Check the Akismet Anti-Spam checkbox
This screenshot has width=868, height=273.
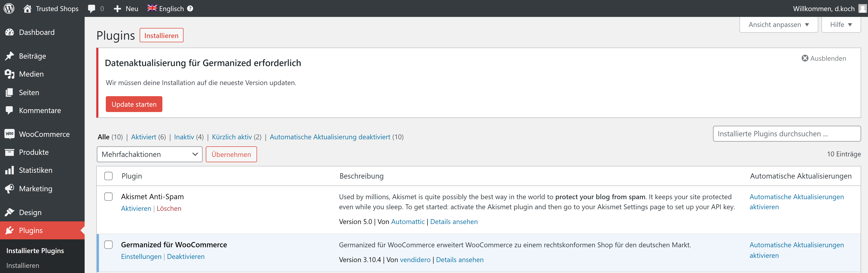point(108,197)
